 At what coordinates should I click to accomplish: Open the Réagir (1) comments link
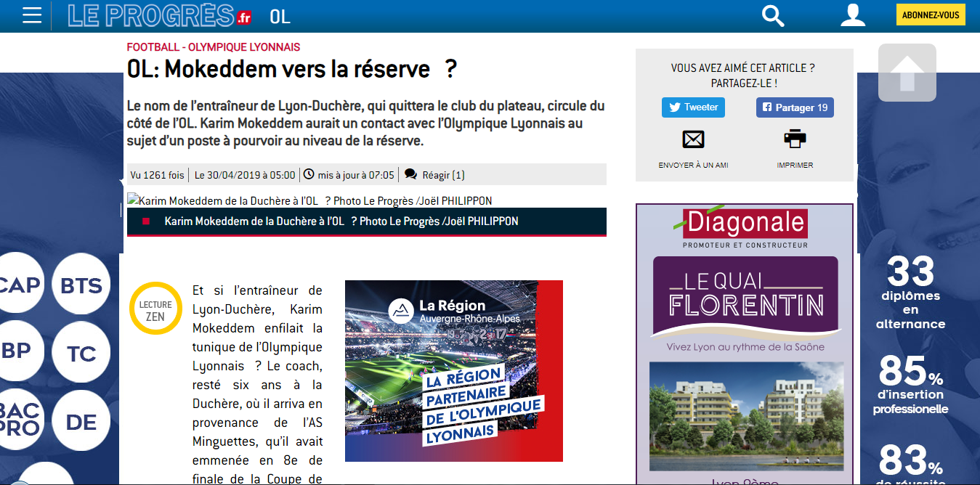point(443,175)
